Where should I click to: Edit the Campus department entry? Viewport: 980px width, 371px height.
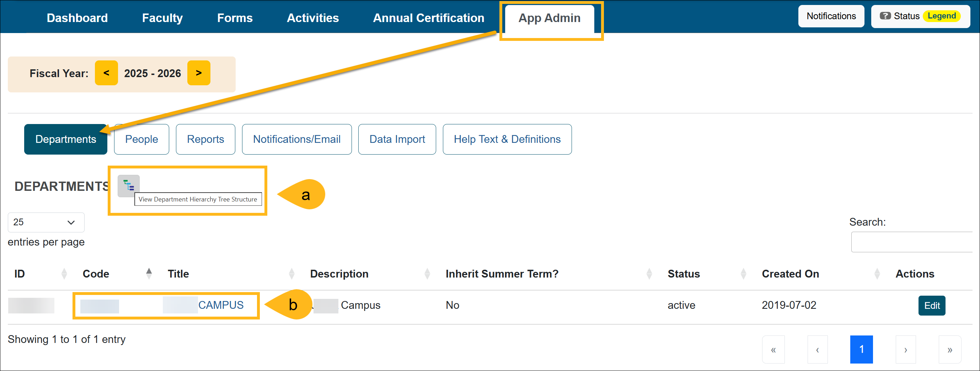931,305
